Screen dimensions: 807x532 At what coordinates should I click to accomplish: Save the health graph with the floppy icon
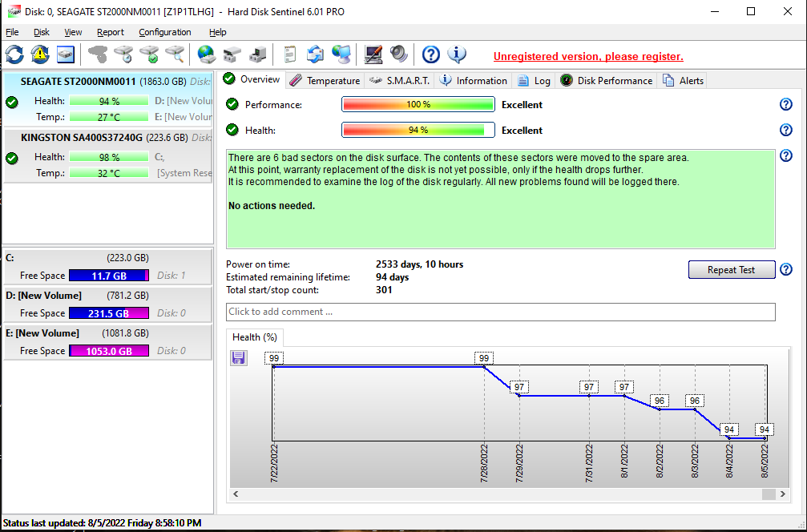coord(238,357)
